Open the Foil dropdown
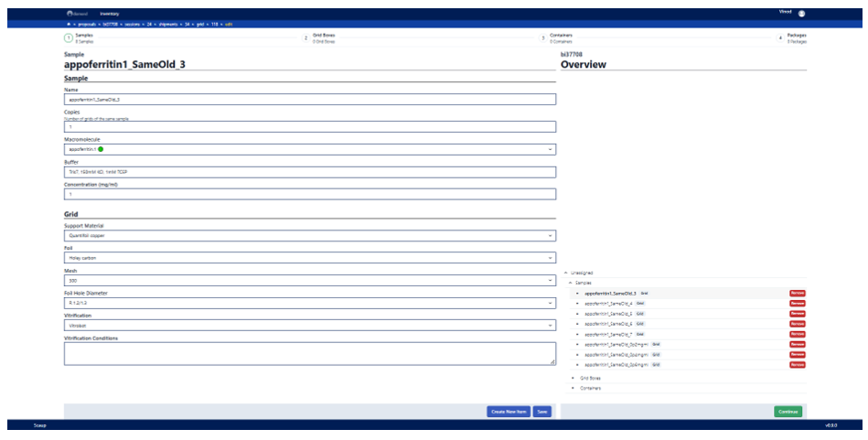Image resolution: width=868 pixels, height=440 pixels. pos(310,258)
